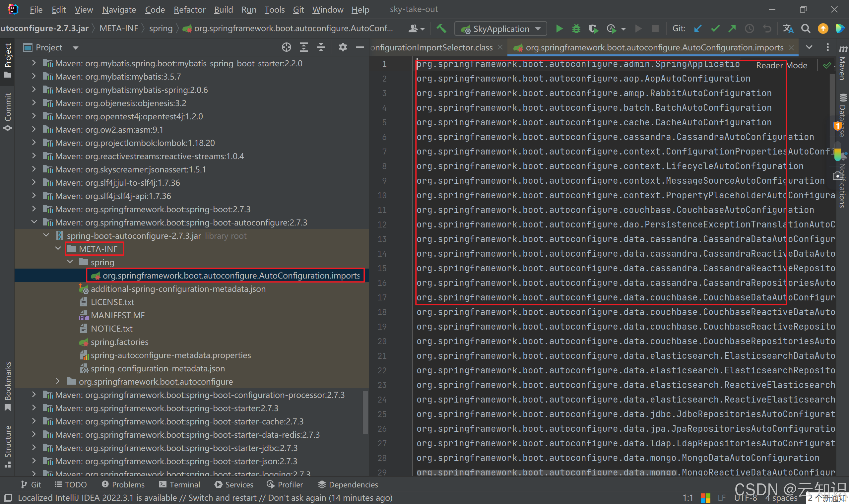
Task: Click the green Run button
Action: [559, 29]
